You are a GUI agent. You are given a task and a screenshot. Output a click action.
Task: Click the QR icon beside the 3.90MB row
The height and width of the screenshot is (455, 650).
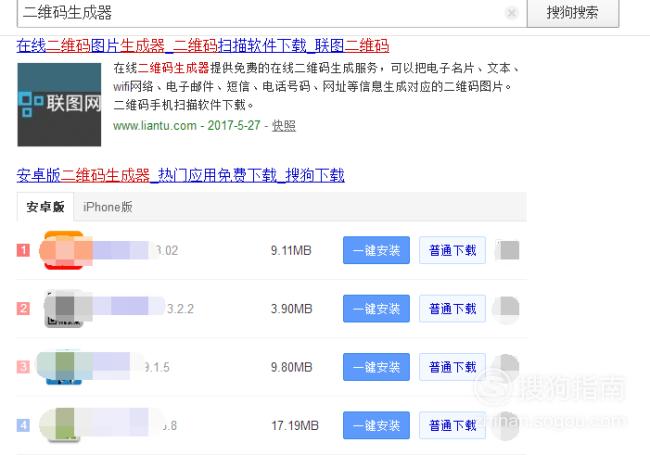pos(506,309)
